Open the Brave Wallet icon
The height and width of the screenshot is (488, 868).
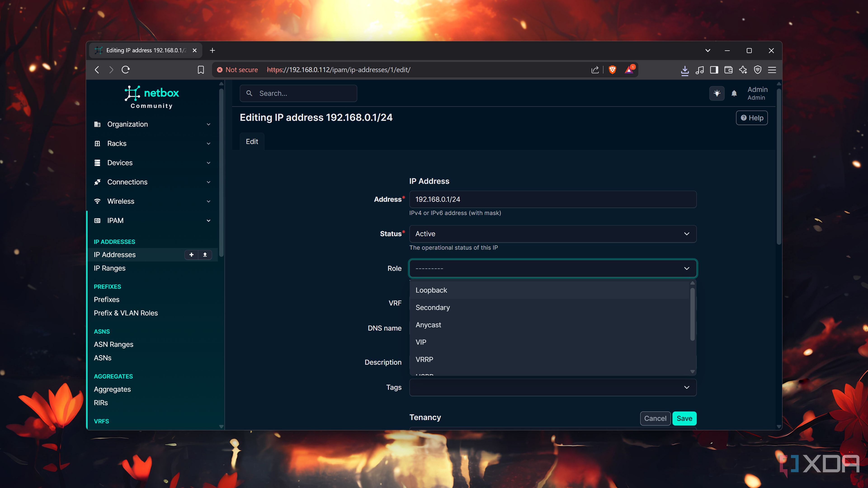[x=729, y=70]
